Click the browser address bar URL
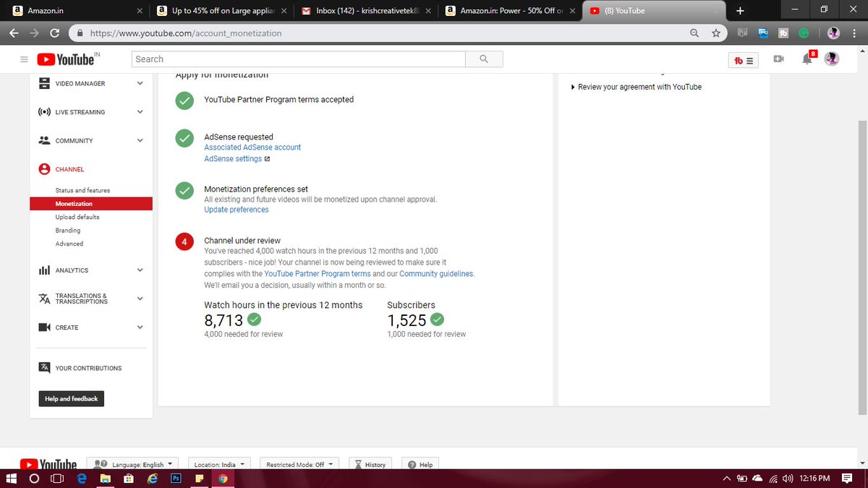The image size is (868, 488). pyautogui.click(x=184, y=33)
